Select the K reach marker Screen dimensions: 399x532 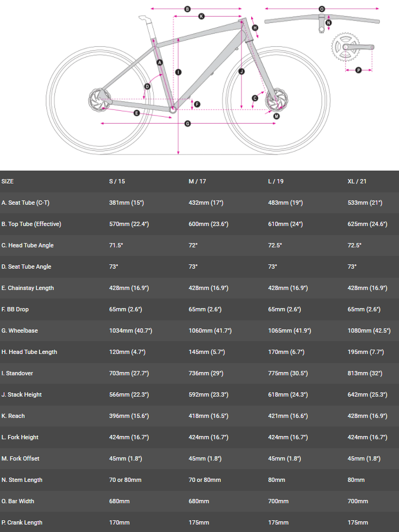click(x=201, y=17)
